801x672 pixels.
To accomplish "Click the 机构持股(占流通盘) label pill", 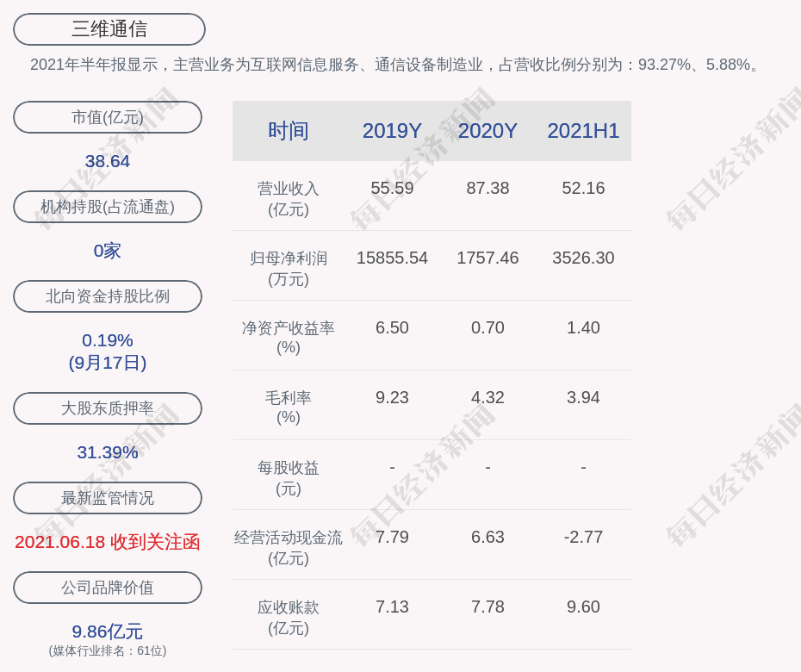I will [x=108, y=207].
